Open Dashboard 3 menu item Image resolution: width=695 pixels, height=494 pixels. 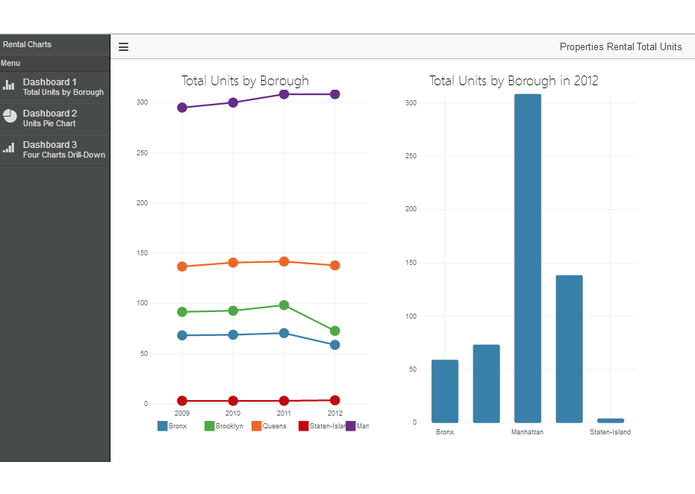click(55, 149)
